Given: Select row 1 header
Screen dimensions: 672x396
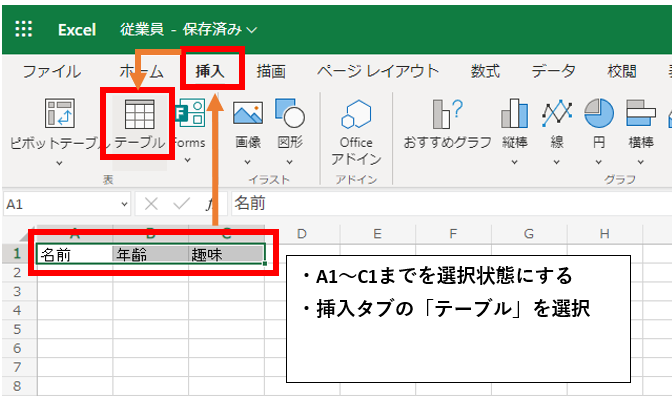Looking at the screenshot, I should tap(18, 254).
